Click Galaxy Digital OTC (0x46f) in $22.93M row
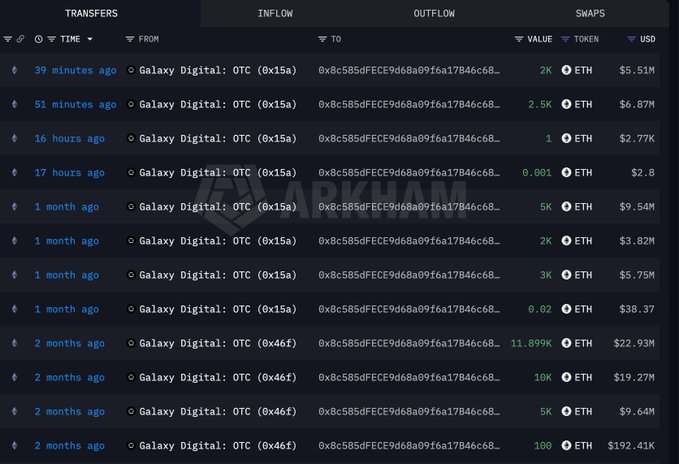679x464 pixels. (x=218, y=343)
